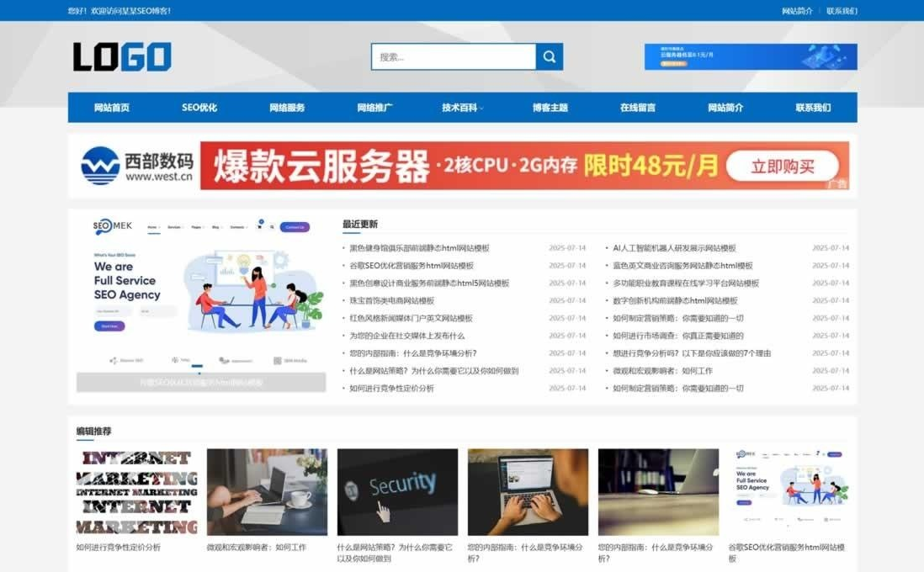Open 黑色健身馆俱乐部前端静态html网站模板
Image resolution: width=924 pixels, height=572 pixels.
point(420,248)
